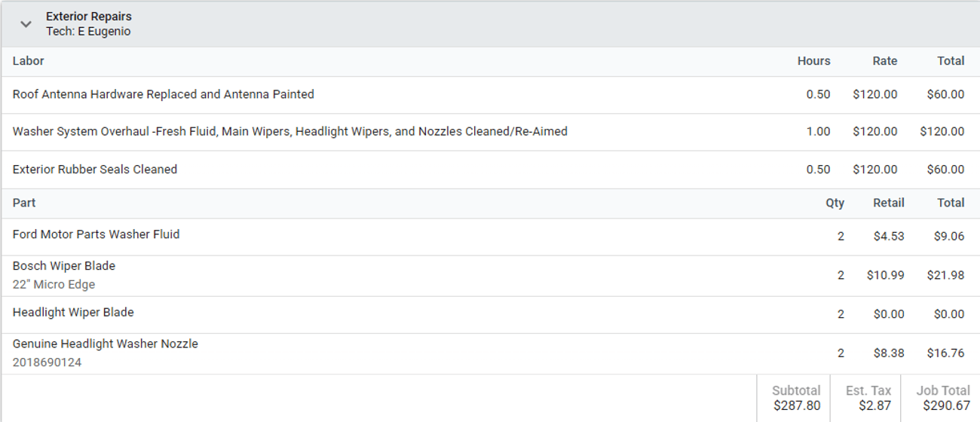
Task: Select the Washer System Overhaul labor row
Action: tap(490, 132)
